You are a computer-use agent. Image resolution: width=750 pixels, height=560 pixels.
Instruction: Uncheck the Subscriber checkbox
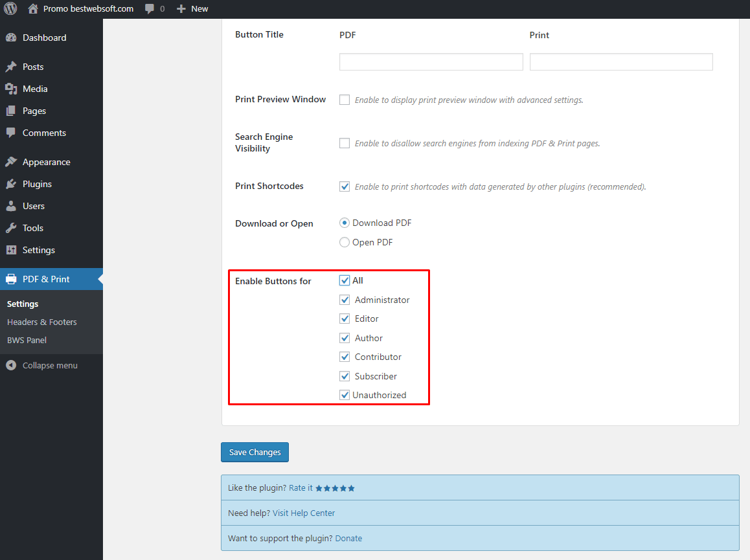(345, 376)
